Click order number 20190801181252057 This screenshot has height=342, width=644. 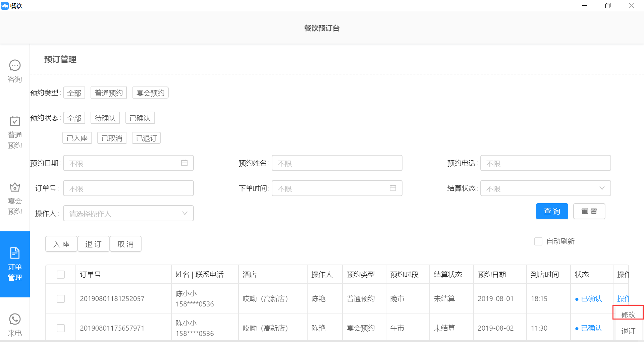[112, 299]
